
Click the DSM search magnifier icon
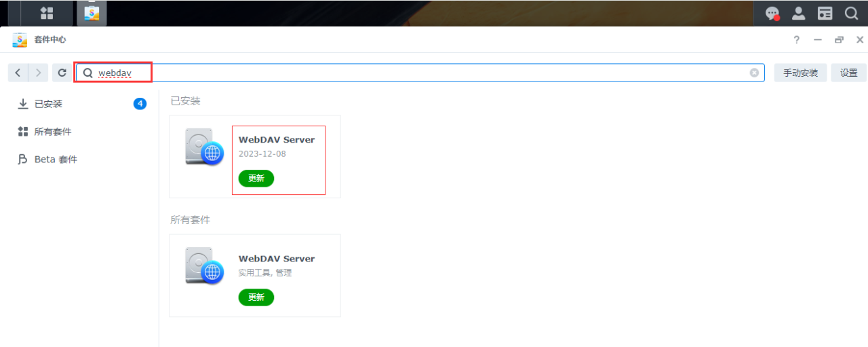click(851, 13)
